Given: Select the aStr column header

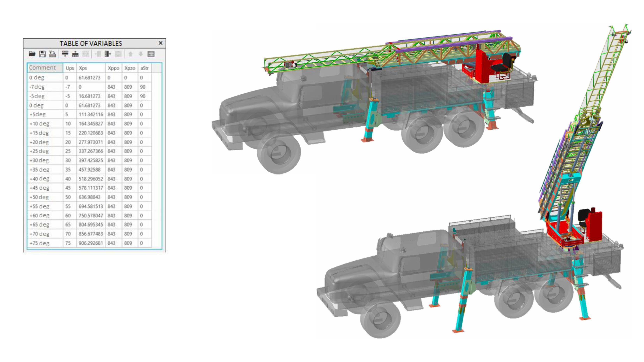Looking at the screenshot, I should (x=144, y=68).
